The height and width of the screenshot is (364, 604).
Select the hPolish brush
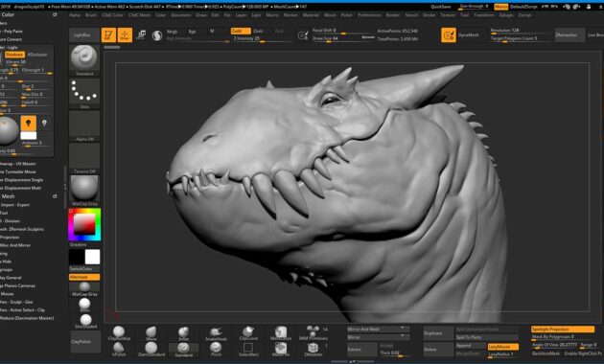pos(119,349)
